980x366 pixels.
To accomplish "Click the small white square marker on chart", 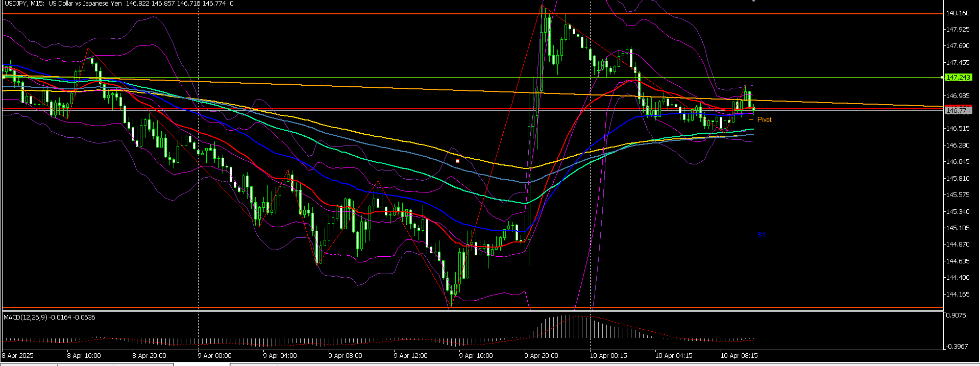I will click(x=457, y=161).
